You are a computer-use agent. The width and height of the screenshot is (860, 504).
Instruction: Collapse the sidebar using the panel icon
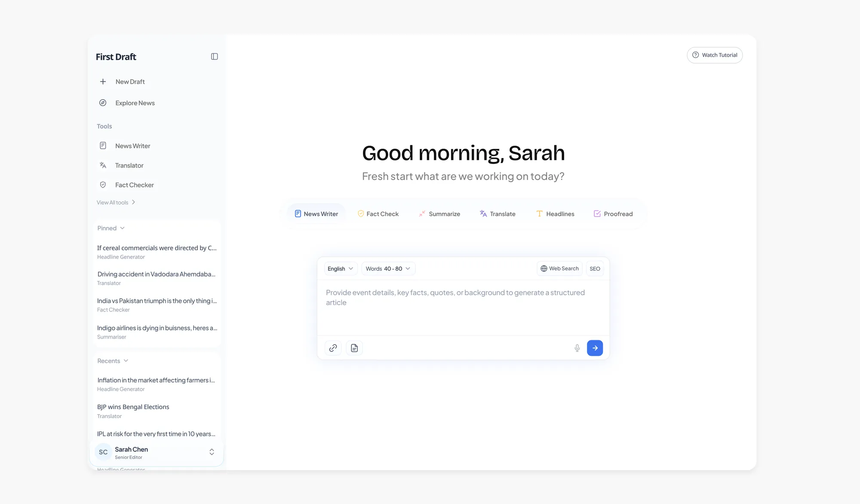214,57
